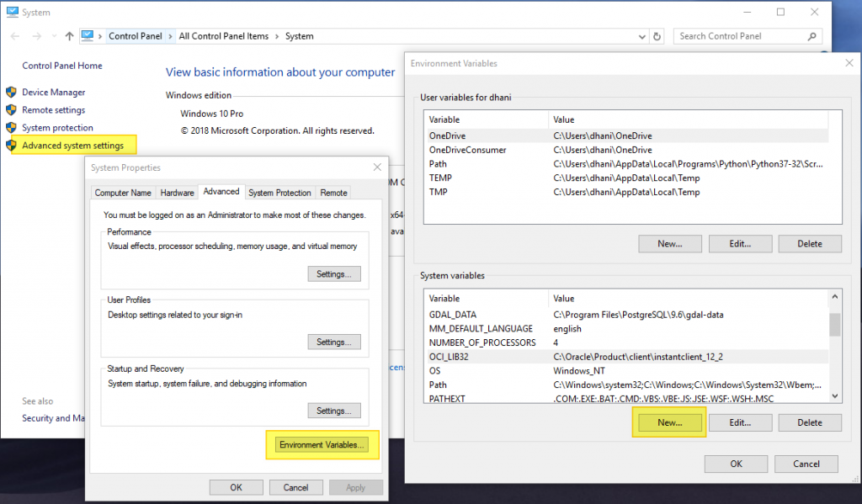This screenshot has width=862, height=504.
Task: Refresh the Control Panel view
Action: (x=657, y=36)
